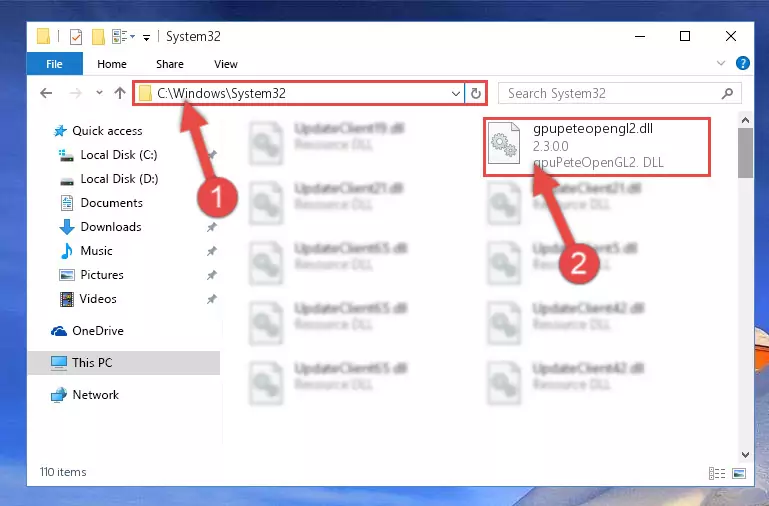The height and width of the screenshot is (506, 769).
Task: Select the gpupeteopengl2.dll file
Action: click(597, 147)
